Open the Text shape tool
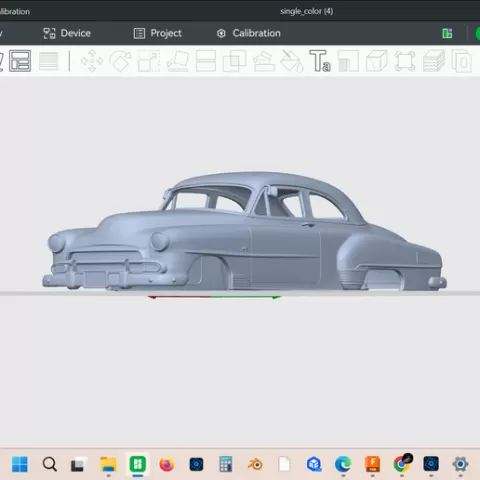This screenshot has width=480, height=480. pyautogui.click(x=320, y=61)
